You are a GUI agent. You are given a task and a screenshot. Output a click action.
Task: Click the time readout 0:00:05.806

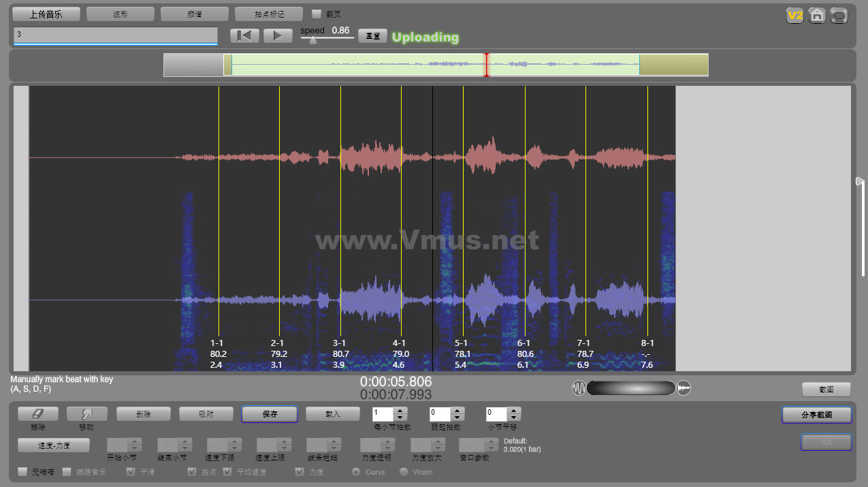pyautogui.click(x=396, y=382)
